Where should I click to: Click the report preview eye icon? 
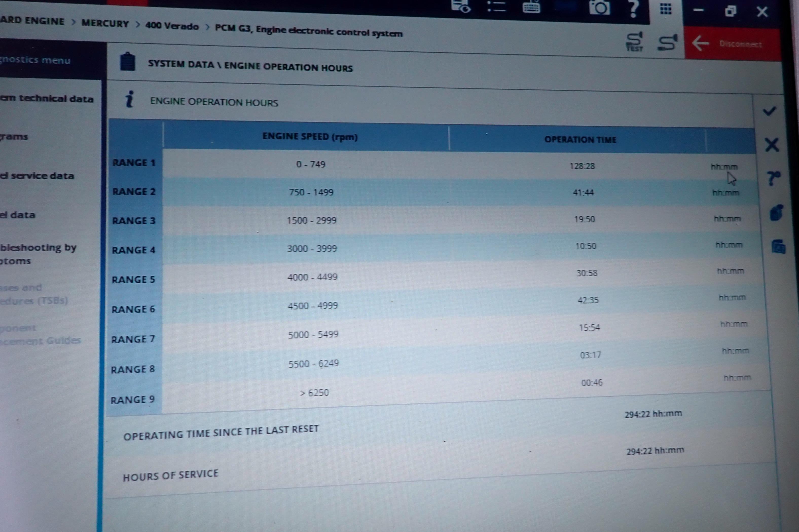point(461,6)
